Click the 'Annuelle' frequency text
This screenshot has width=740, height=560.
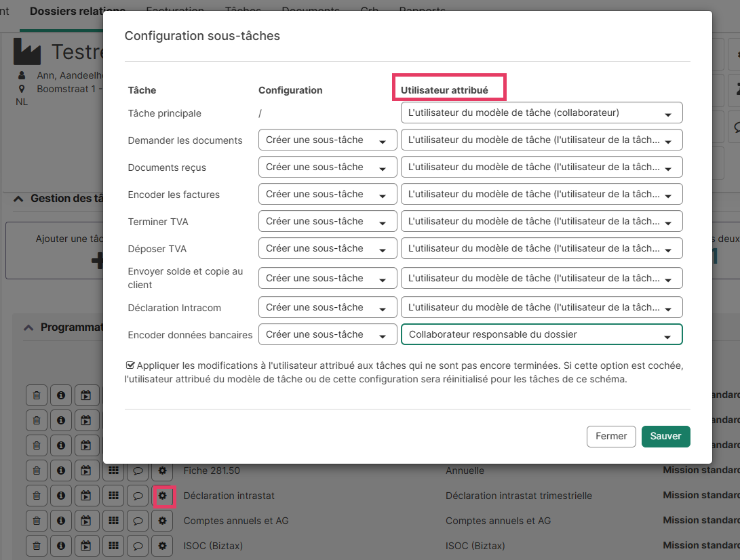(465, 471)
